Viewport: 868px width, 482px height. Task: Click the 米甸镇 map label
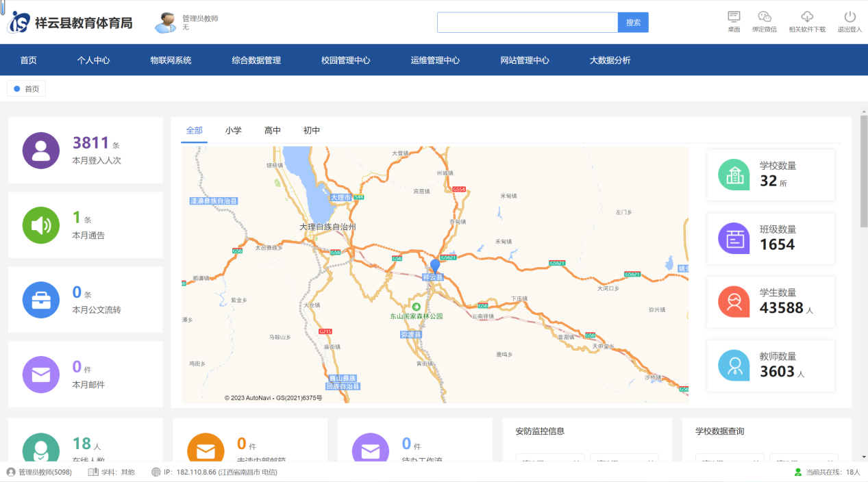pos(508,196)
